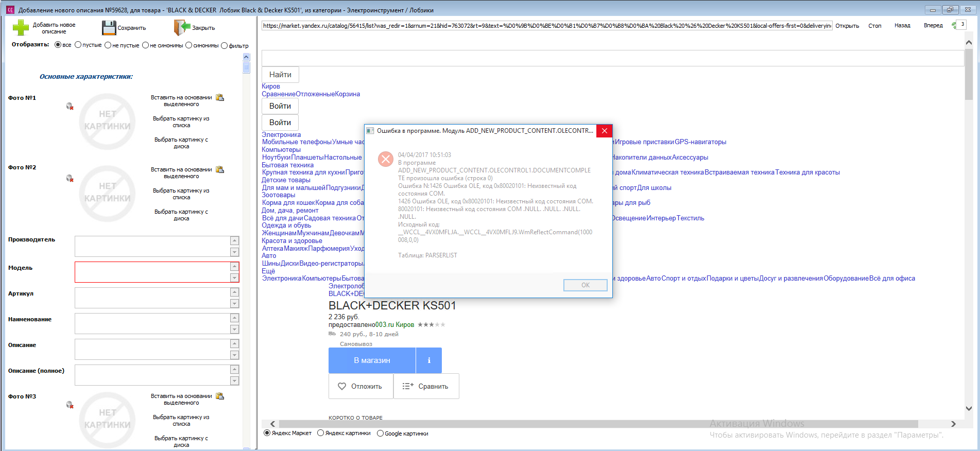Select the 'фильтр' radio button
The image size is (980, 451).
click(x=224, y=45)
